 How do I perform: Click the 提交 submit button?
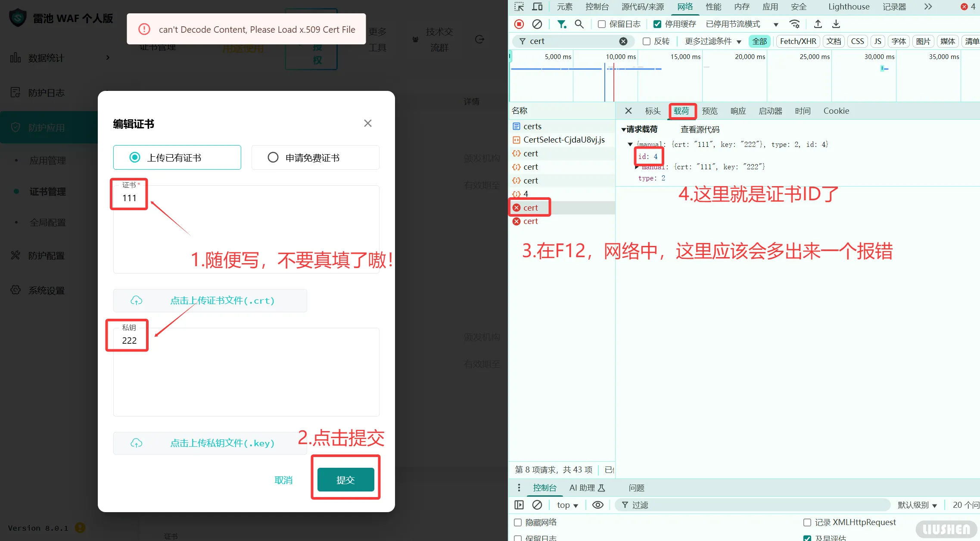(x=345, y=479)
